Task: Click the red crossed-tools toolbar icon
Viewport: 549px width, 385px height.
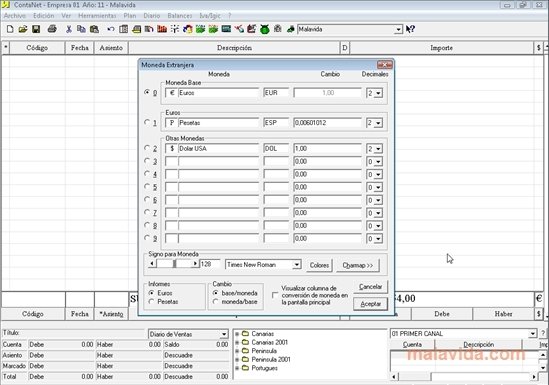Action: tap(239, 29)
